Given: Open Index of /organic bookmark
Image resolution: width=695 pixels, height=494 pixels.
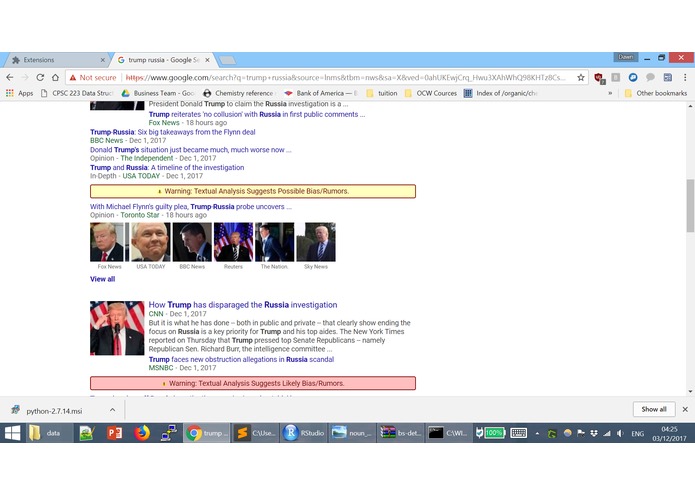Looking at the screenshot, I should pyautogui.click(x=501, y=93).
